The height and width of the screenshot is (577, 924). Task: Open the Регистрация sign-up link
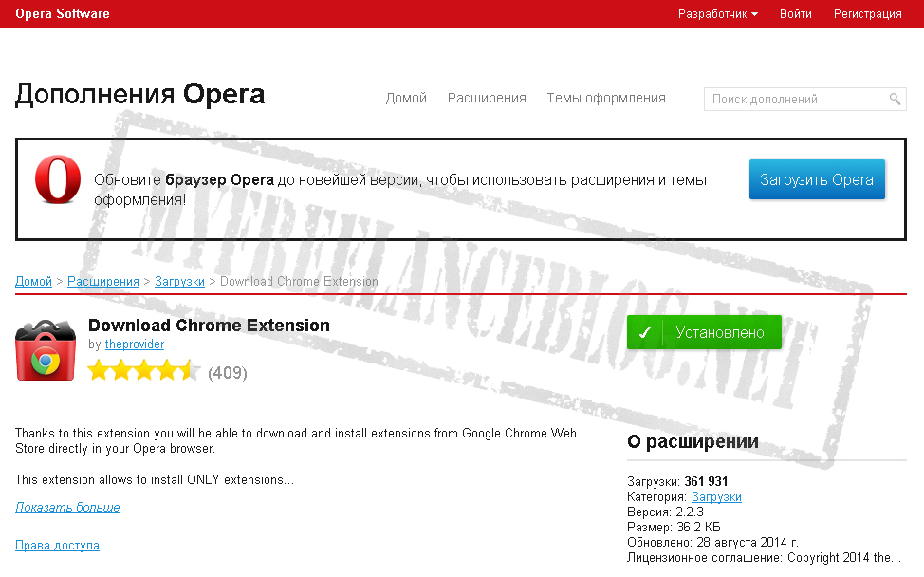click(x=867, y=13)
